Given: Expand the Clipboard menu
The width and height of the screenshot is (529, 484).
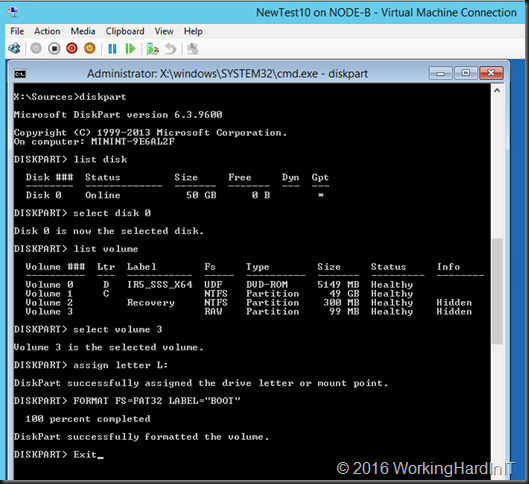Looking at the screenshot, I should pyautogui.click(x=125, y=31).
